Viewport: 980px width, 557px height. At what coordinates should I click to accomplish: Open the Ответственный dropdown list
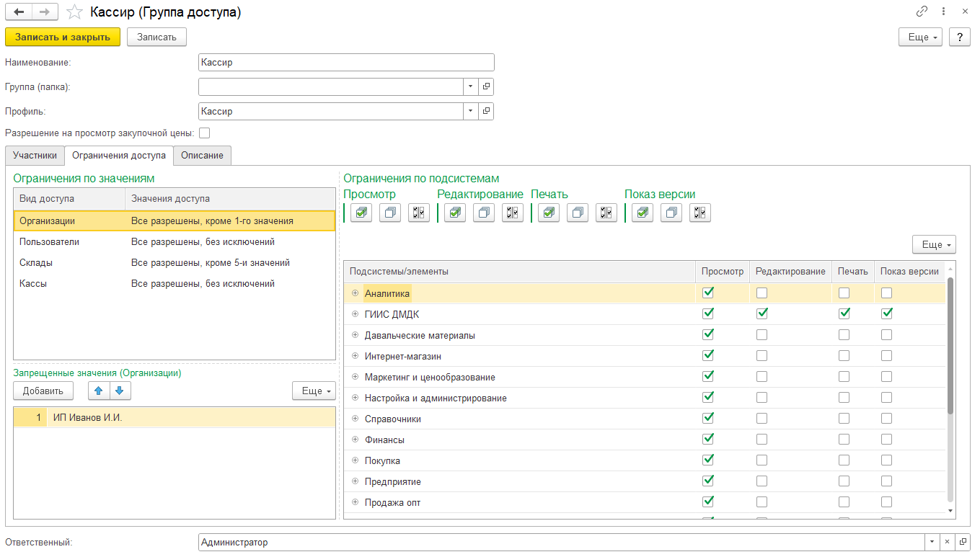[x=934, y=542]
